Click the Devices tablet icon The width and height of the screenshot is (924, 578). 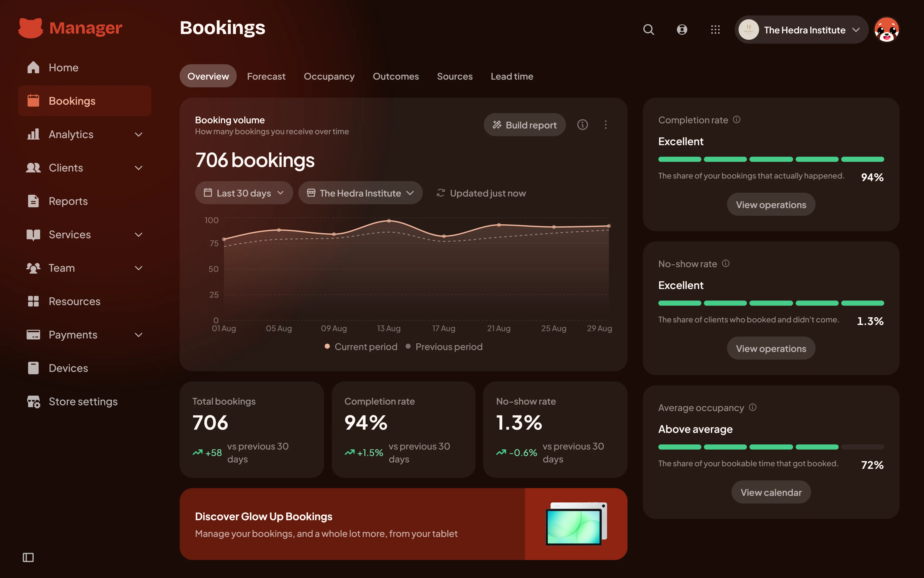[x=33, y=368]
